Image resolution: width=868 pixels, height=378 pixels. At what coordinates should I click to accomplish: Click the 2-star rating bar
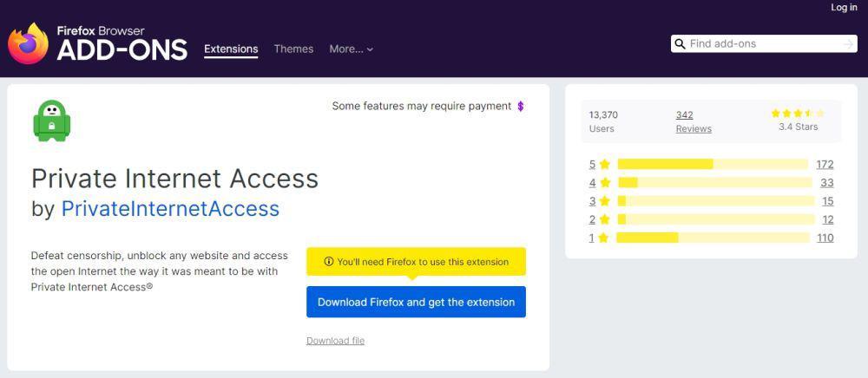coord(716,219)
